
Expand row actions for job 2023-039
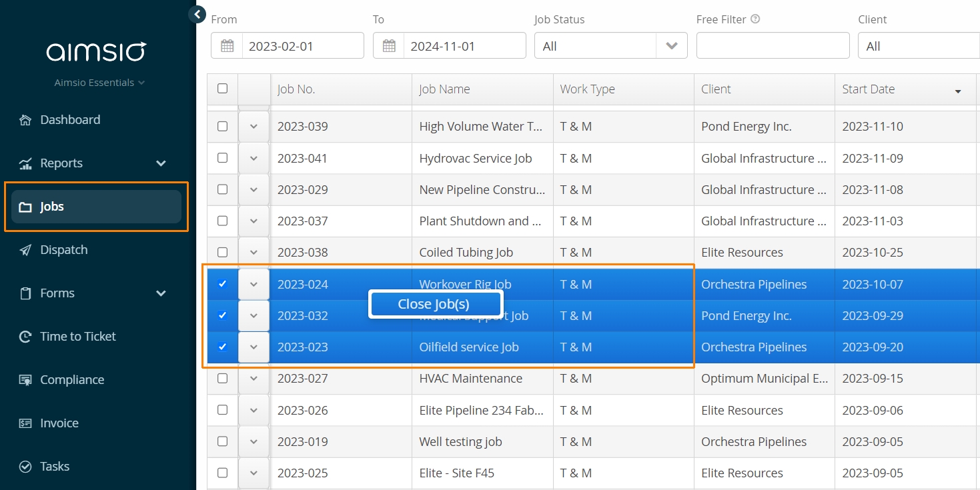point(254,127)
